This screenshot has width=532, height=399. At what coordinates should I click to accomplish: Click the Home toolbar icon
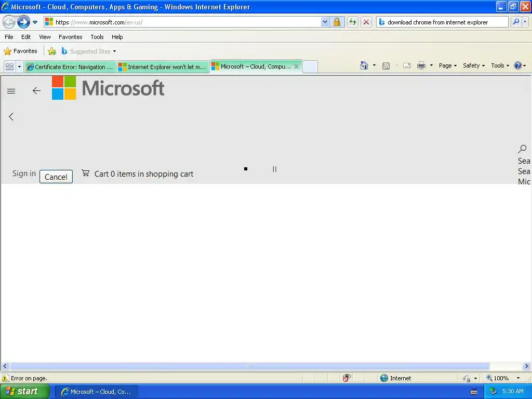pyautogui.click(x=364, y=65)
